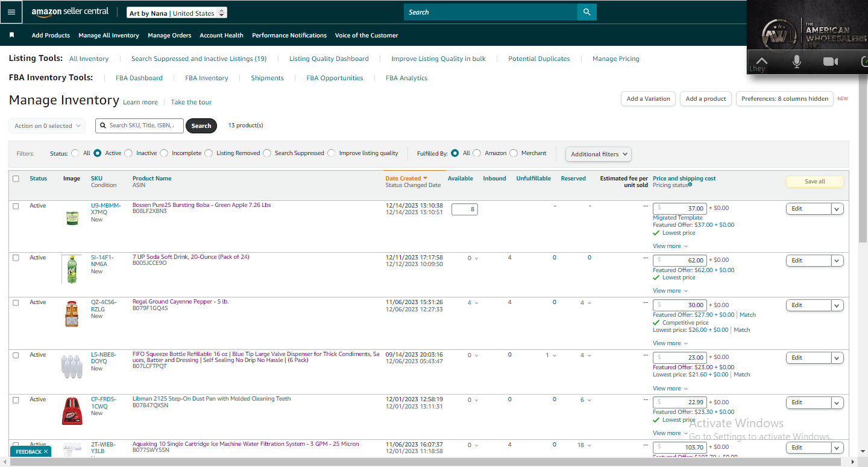Check the row checkbox for Libman Dust Pan

pos(16,399)
